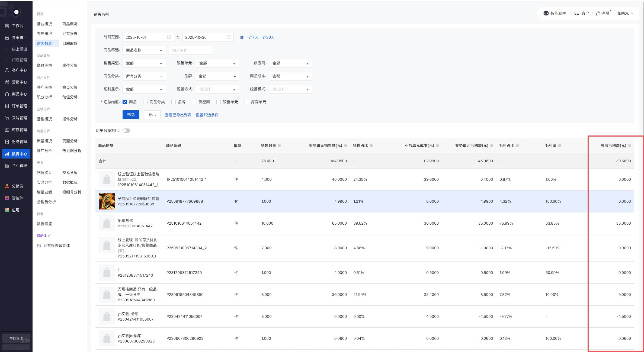Viewport: 644px width, 352px height.
Task: Click the 有赞 thumbs-up icon
Action: (x=598, y=13)
